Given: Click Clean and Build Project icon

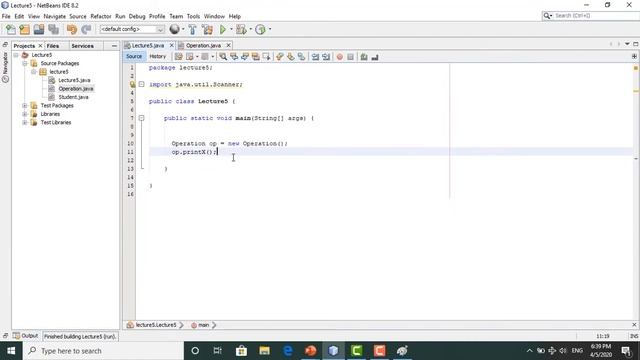Looking at the screenshot, I should coord(207,29).
